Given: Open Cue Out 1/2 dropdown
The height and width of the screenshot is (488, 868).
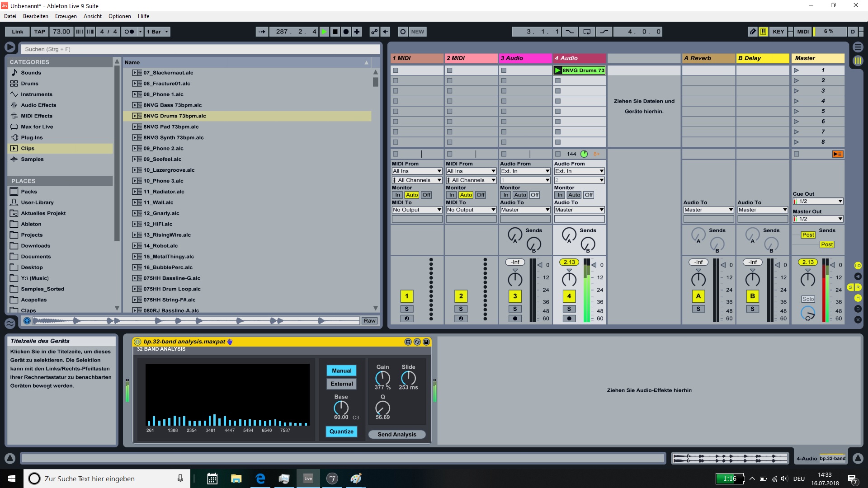Looking at the screenshot, I should 818,202.
